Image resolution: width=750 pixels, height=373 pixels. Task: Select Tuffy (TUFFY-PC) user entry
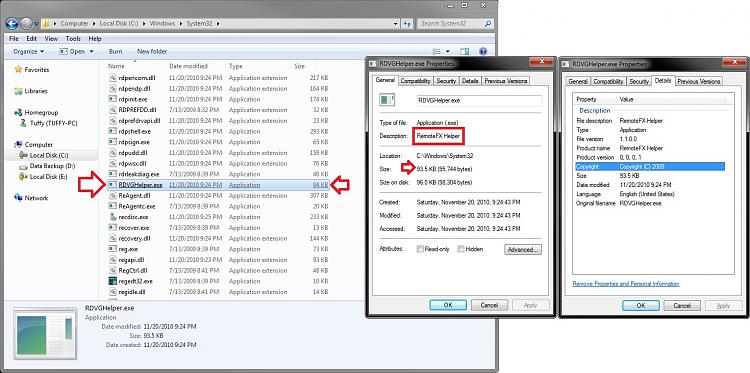tap(52, 123)
